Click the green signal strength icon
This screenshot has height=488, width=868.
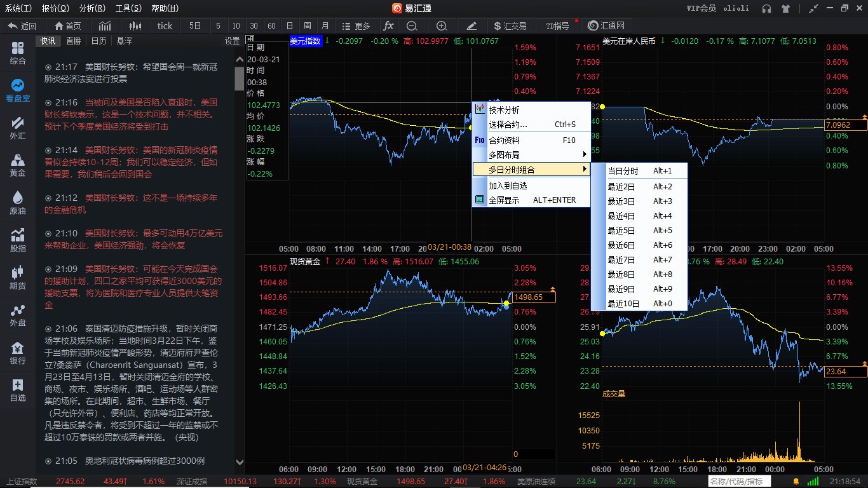point(814,482)
